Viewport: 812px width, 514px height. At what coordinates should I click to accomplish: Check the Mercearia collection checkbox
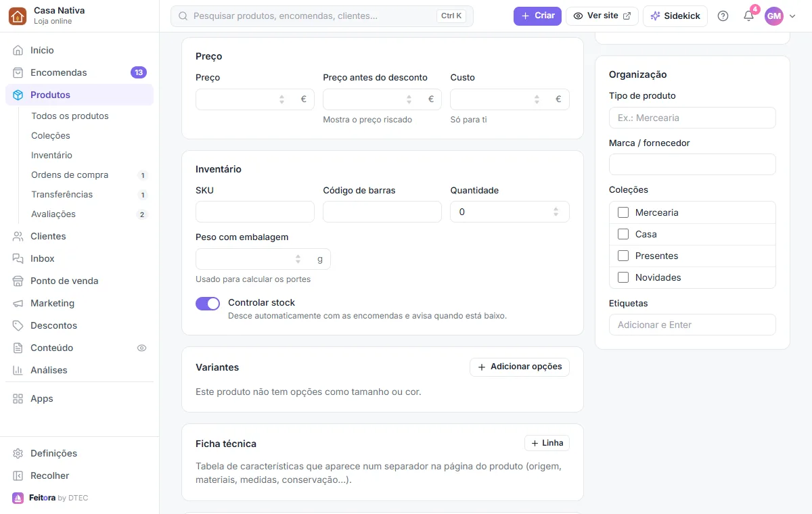pos(623,212)
